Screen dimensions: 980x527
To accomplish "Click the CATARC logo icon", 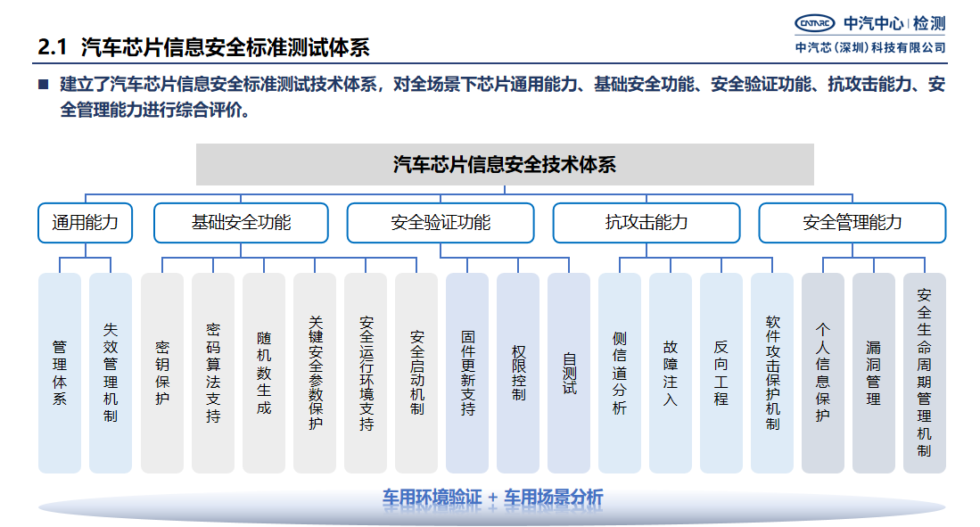I will [814, 23].
